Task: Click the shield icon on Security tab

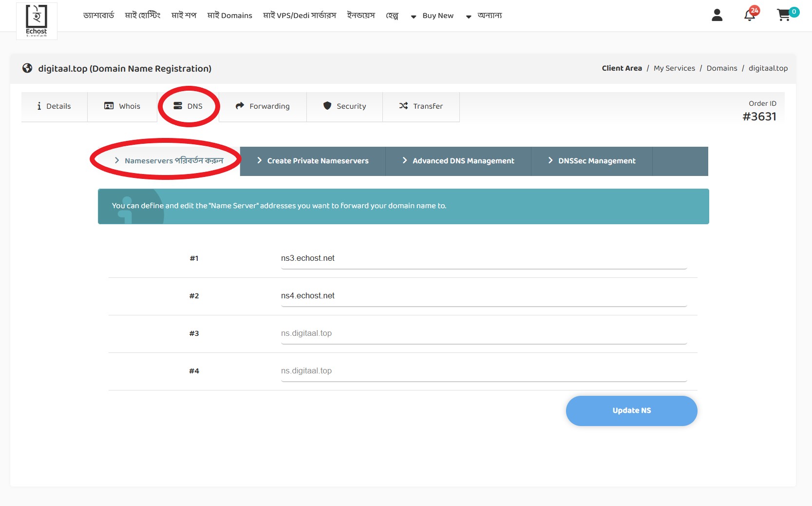Action: [327, 106]
